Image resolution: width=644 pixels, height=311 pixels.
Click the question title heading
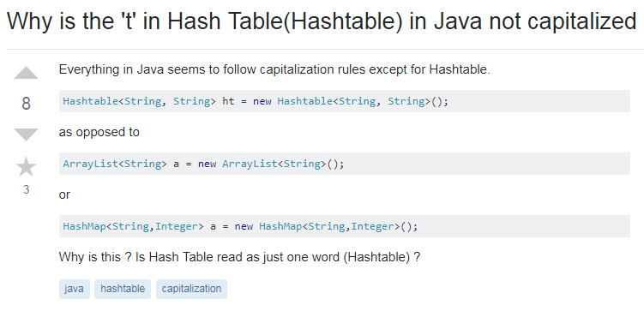click(322, 21)
